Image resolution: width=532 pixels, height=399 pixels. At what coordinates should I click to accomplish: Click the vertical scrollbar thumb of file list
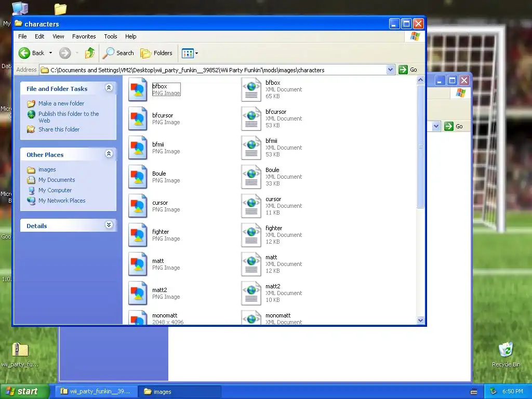[x=420, y=146]
